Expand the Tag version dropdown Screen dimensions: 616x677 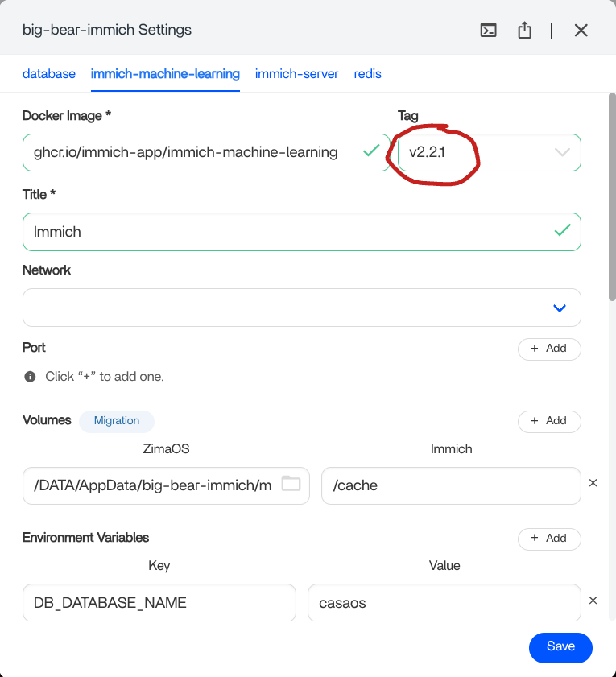tap(562, 152)
